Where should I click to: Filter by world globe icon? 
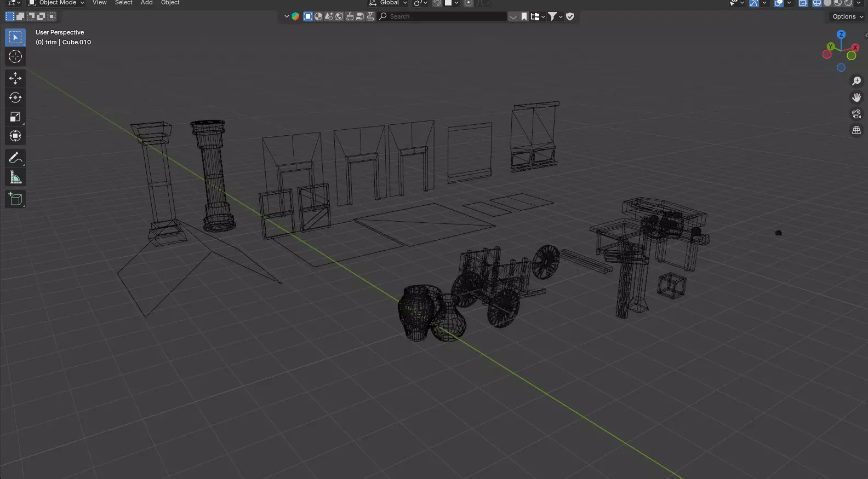point(339,16)
